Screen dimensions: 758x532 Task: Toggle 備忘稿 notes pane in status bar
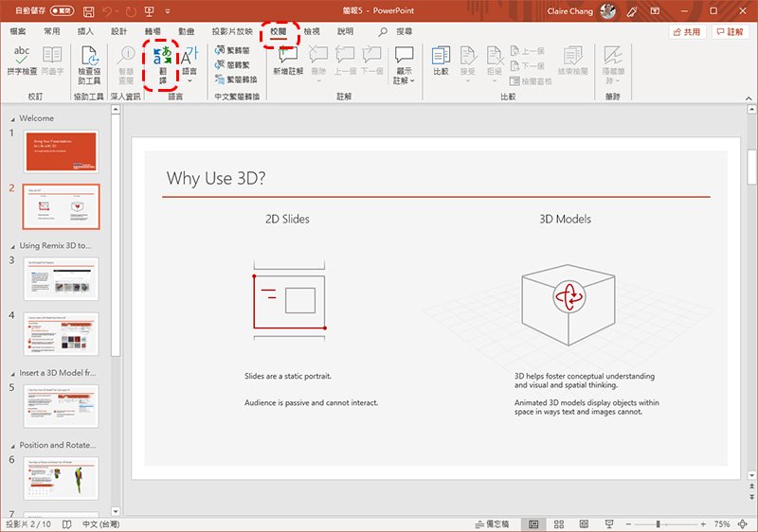[492, 523]
